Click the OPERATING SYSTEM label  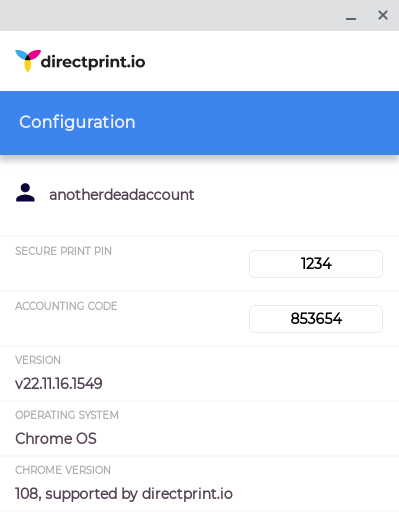(67, 415)
